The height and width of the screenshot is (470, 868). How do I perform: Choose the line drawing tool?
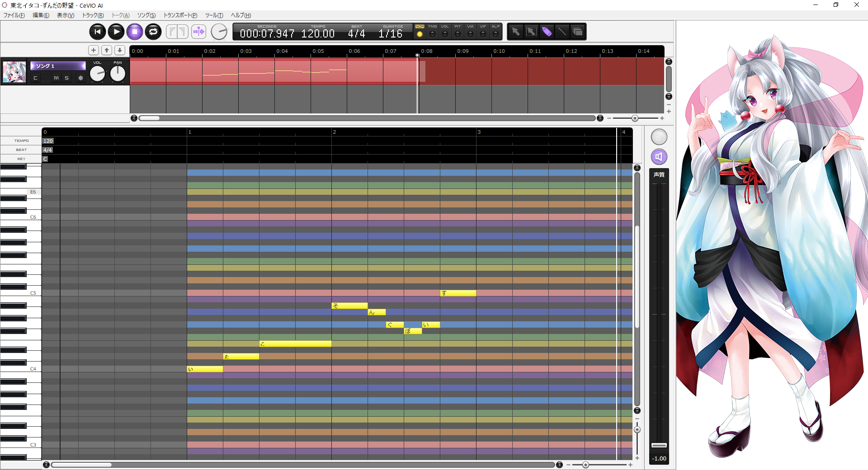562,32
